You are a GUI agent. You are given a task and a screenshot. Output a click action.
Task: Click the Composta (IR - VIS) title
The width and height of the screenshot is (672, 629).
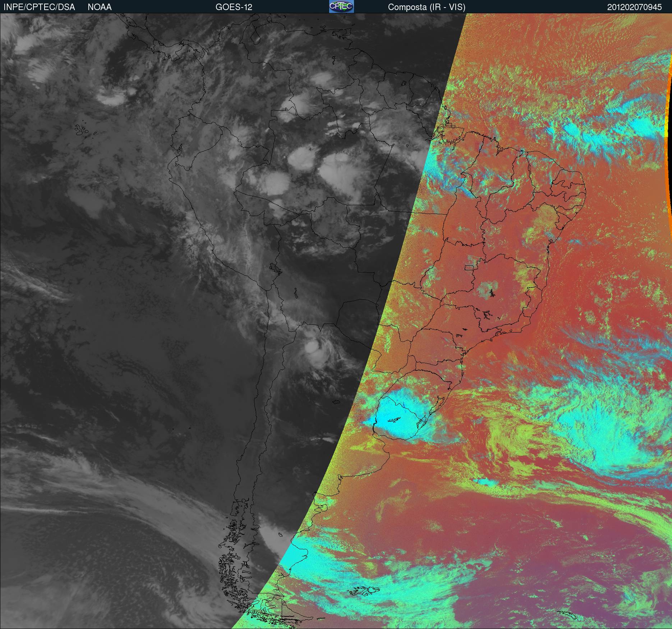coord(427,7)
